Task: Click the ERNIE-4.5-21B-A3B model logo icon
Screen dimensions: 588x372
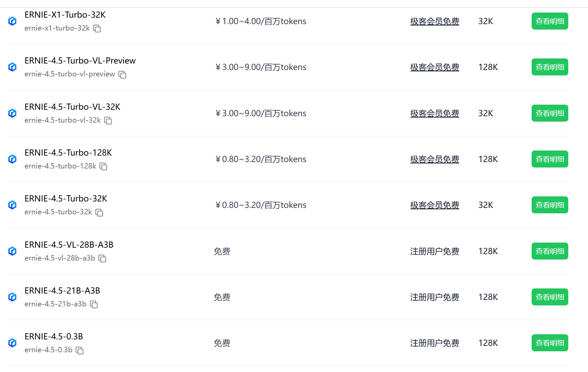Action: tap(12, 297)
